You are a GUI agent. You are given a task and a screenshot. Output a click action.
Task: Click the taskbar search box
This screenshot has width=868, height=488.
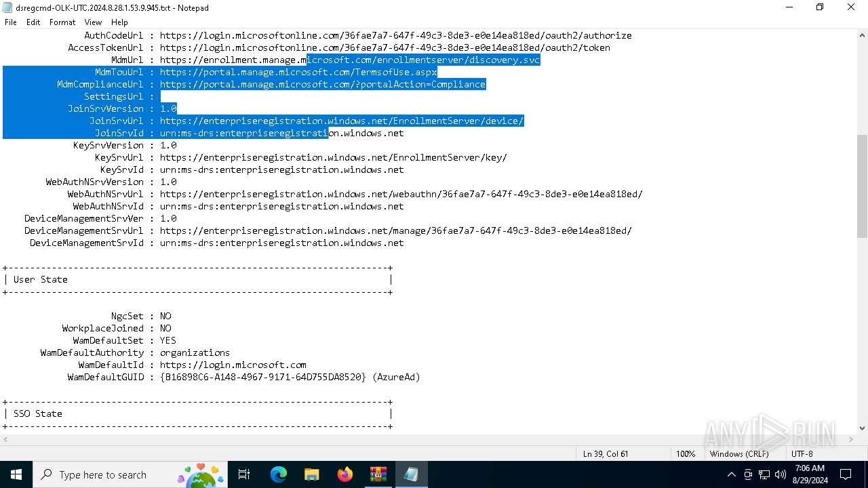pos(131,474)
